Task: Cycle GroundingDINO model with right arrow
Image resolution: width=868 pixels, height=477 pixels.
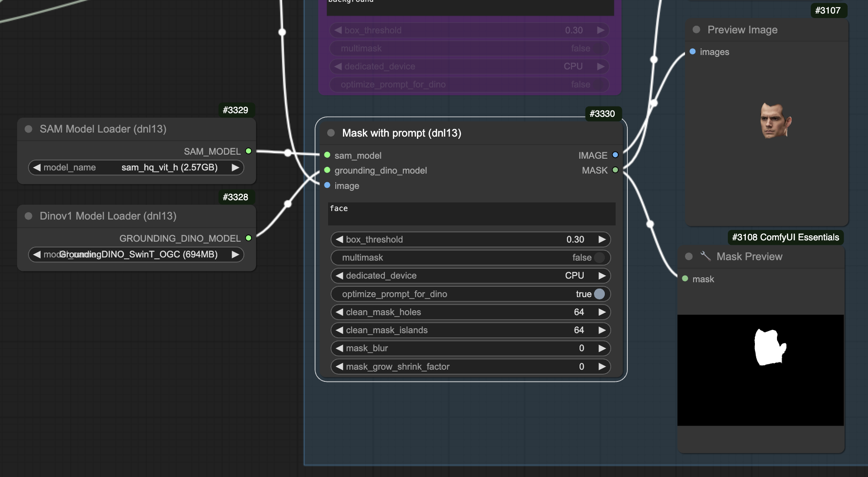Action: (235, 254)
